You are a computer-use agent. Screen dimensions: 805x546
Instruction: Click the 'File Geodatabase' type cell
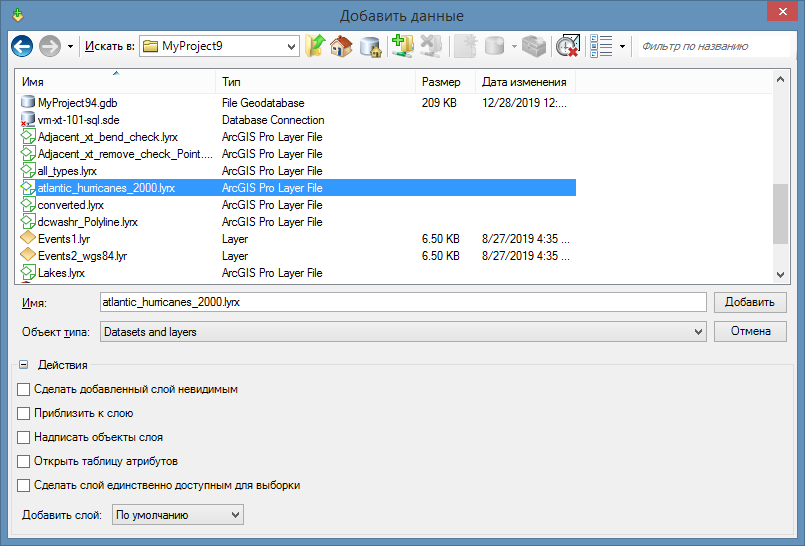[x=263, y=103]
